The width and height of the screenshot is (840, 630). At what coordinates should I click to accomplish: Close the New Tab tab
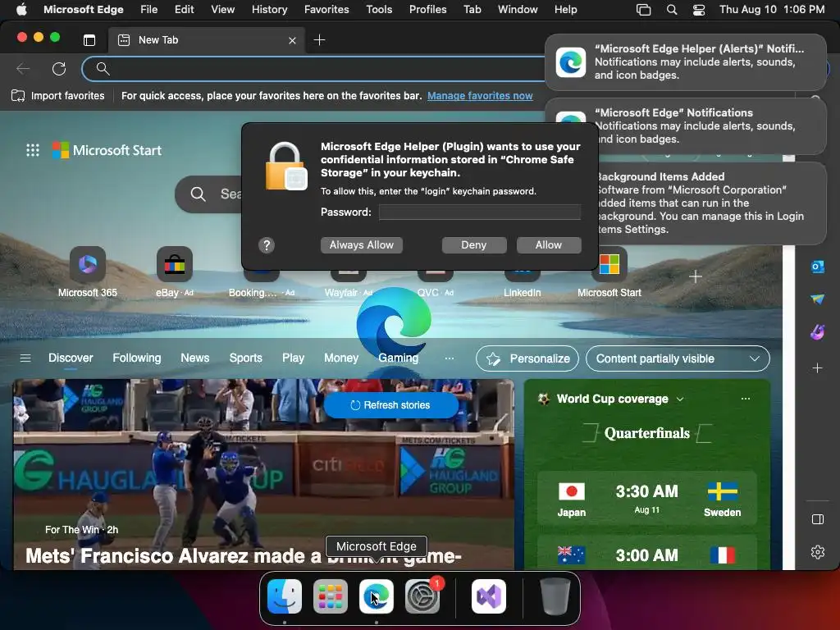pos(293,40)
